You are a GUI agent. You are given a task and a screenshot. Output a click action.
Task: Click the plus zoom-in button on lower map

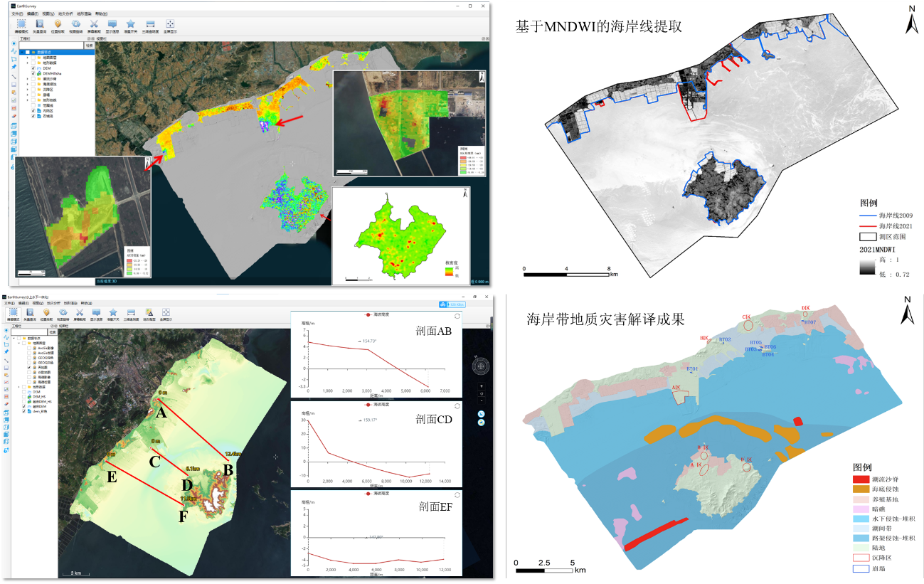coord(482,386)
